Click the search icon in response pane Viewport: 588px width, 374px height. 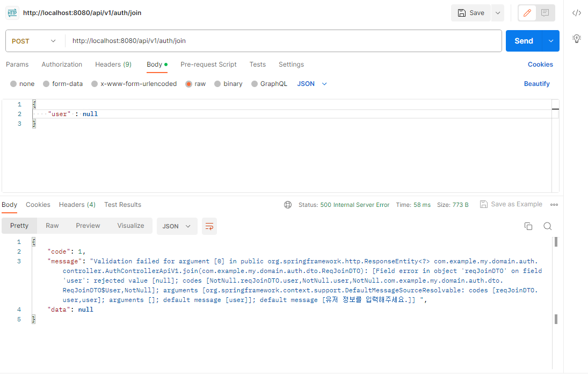coord(547,226)
